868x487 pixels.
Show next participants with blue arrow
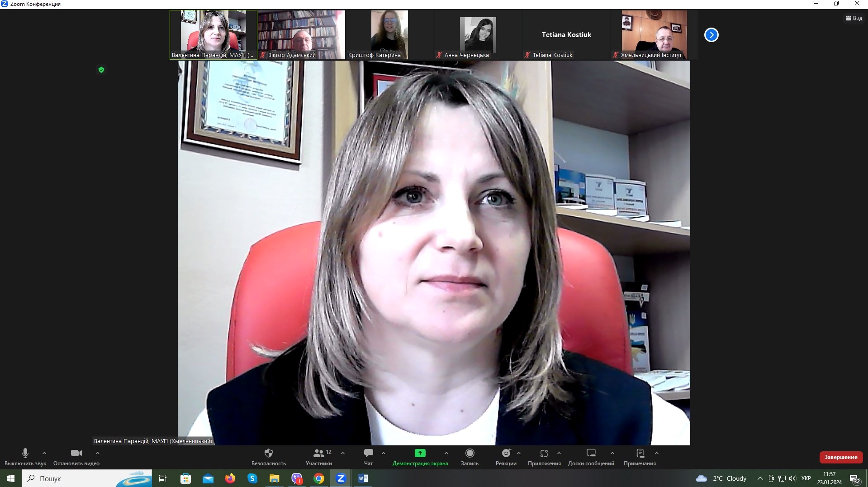pos(711,35)
